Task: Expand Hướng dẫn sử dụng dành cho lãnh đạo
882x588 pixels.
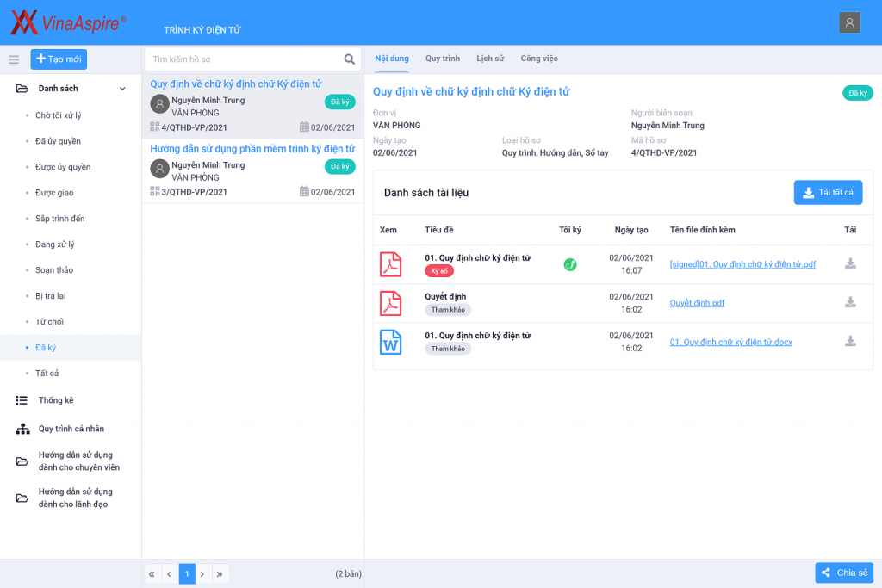Action: [75, 498]
